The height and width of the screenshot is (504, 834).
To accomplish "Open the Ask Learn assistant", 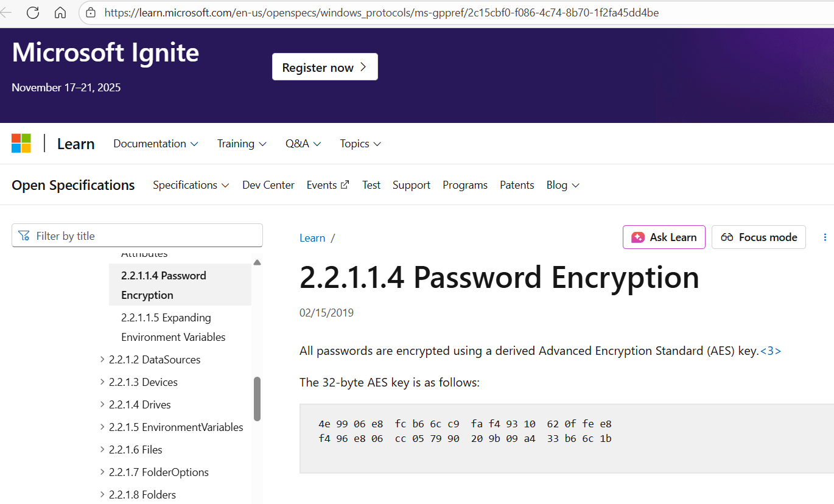I will [664, 237].
